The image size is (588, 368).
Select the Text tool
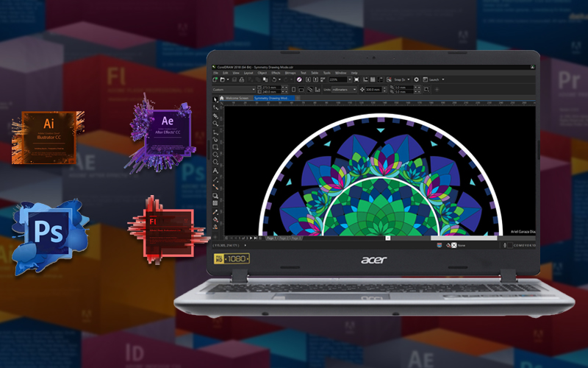(215, 171)
